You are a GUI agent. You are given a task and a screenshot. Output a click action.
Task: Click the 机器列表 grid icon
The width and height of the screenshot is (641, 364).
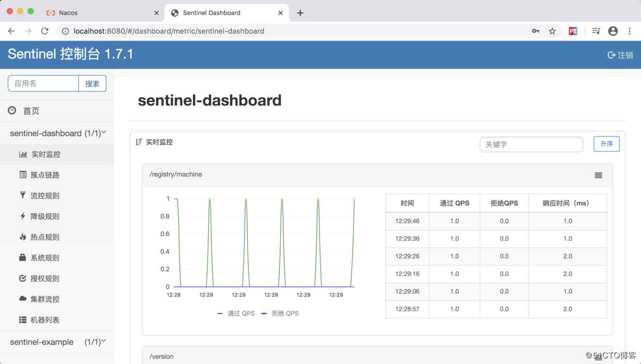(x=23, y=320)
